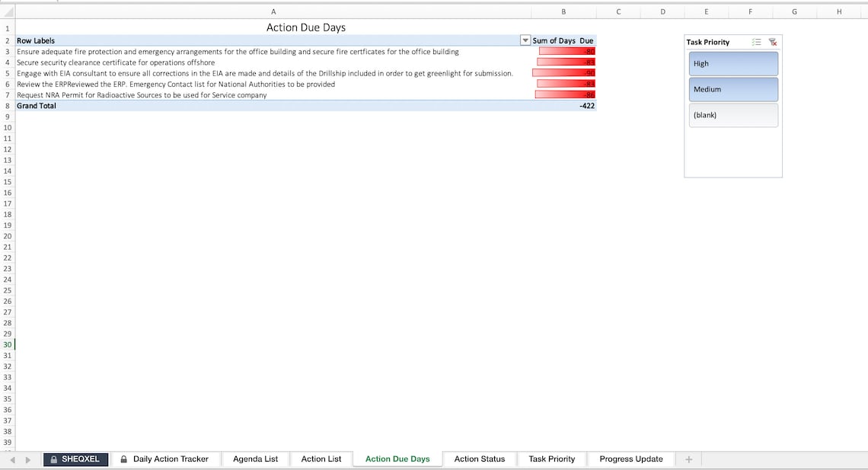Open the Task Priority worksheet tab

[x=551, y=459]
